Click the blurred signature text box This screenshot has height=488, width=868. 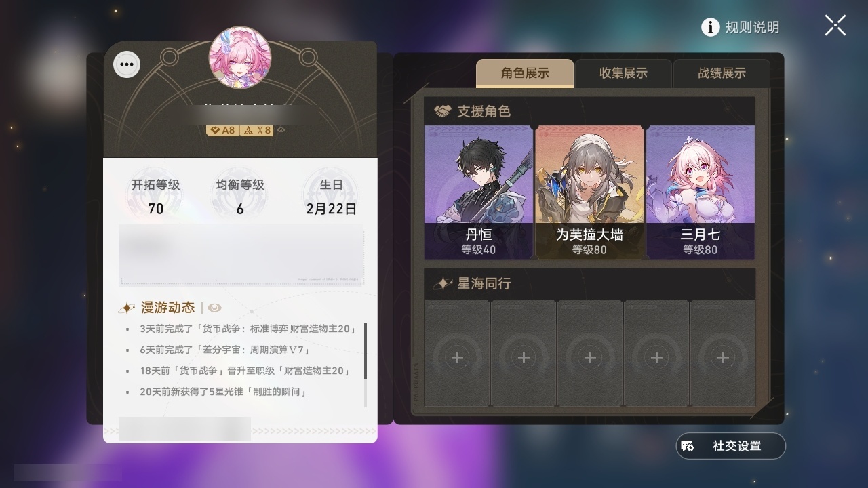click(241, 255)
